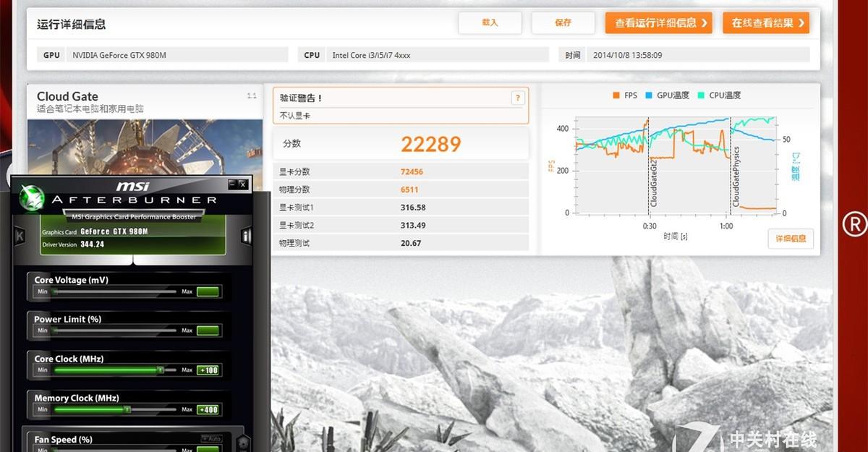Viewport: 868px width, 452px height.
Task: Click the 适合笔记本电脑和家用电脑 subtitle
Action: [90, 109]
